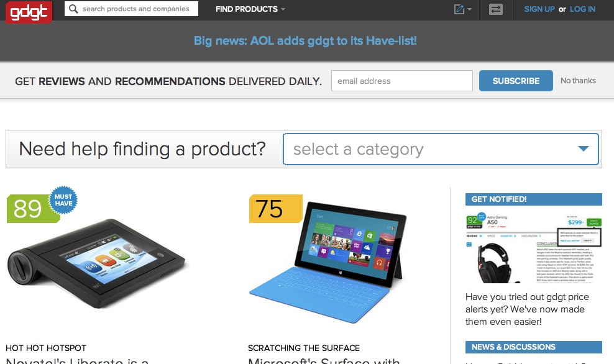Open the select a category dropdown
The height and width of the screenshot is (364, 614).
click(x=441, y=149)
